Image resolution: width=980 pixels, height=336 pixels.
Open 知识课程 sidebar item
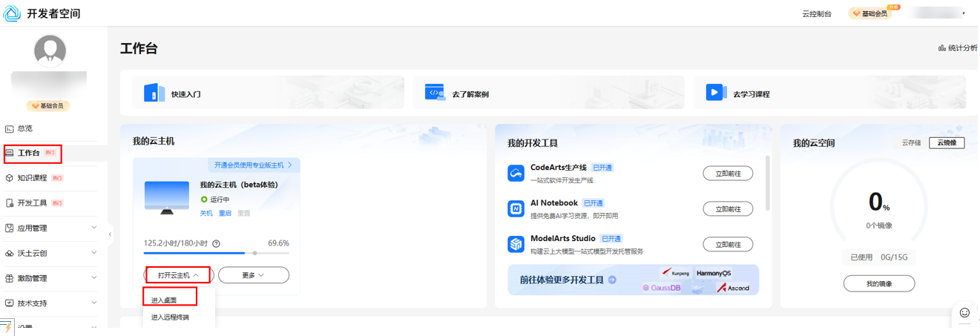click(34, 178)
